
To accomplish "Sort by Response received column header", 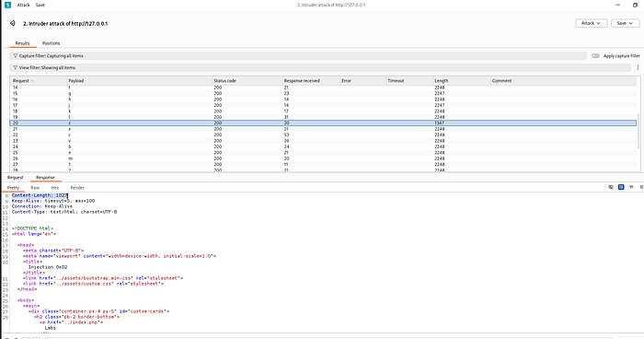I will pyautogui.click(x=311, y=81).
